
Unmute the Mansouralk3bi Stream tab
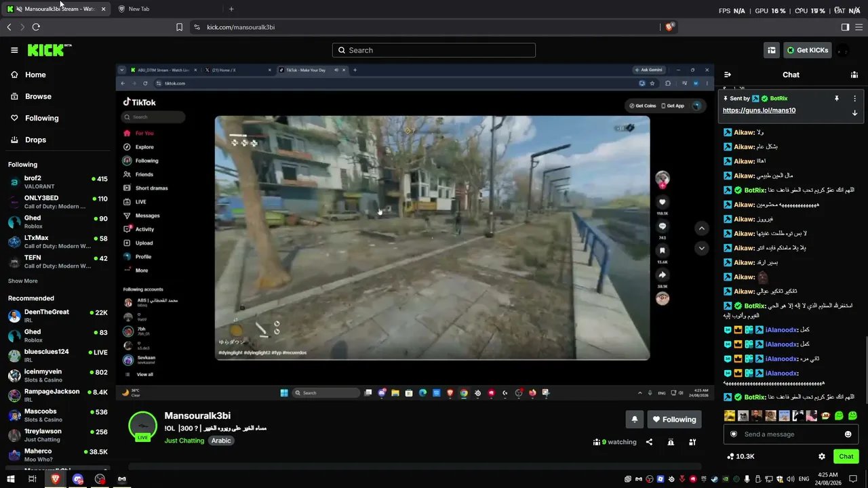pyautogui.click(x=19, y=9)
